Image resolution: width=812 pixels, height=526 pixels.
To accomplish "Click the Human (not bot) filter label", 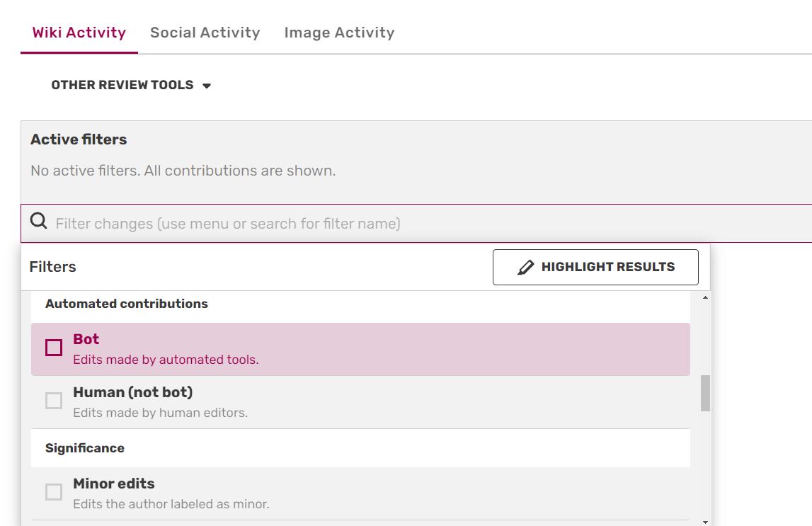I will pos(132,392).
